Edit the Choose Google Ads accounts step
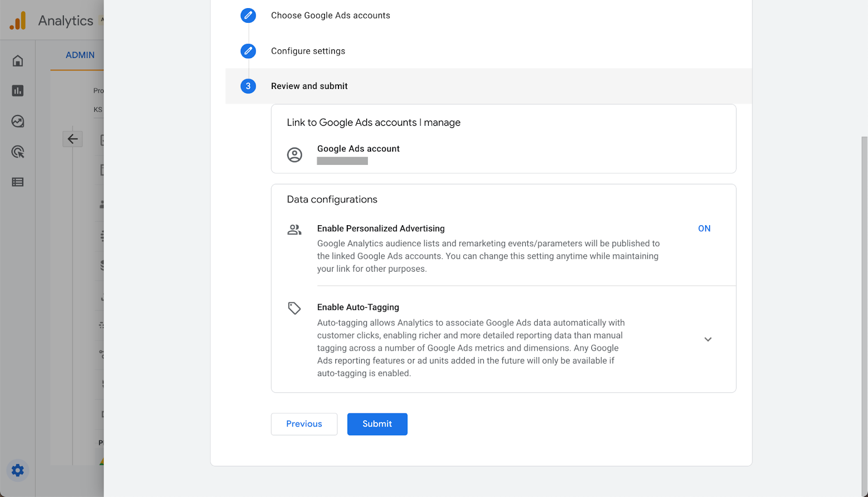Viewport: 868px width, 497px height. pyautogui.click(x=248, y=15)
